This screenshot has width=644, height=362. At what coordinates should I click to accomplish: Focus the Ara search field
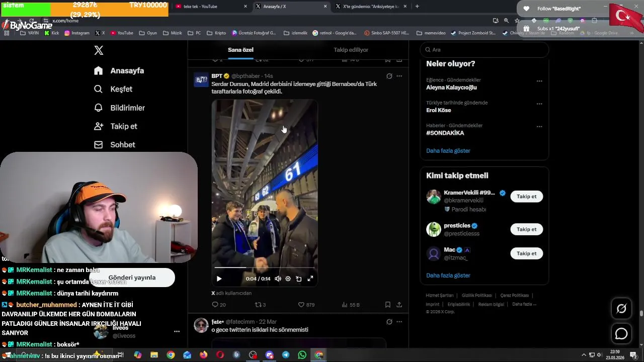coord(484,50)
